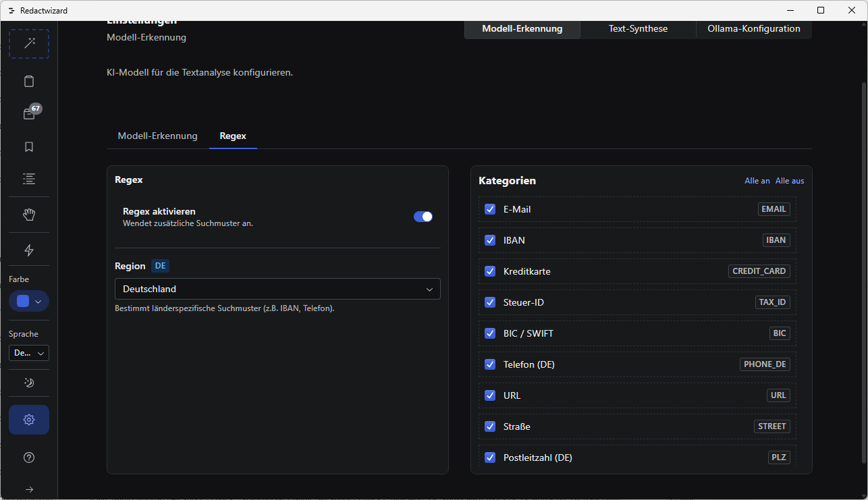Click the STREET tag label
This screenshot has height=500, width=868.
click(771, 426)
